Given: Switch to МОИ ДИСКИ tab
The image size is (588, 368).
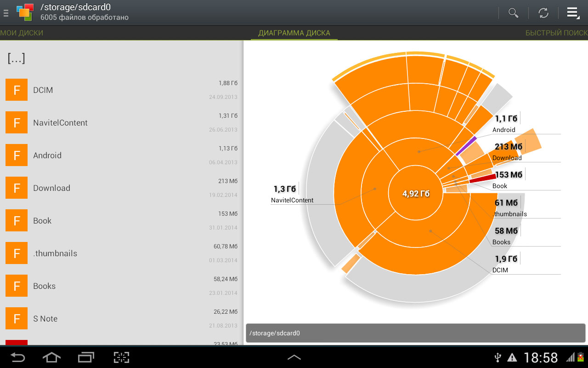Looking at the screenshot, I should point(22,33).
